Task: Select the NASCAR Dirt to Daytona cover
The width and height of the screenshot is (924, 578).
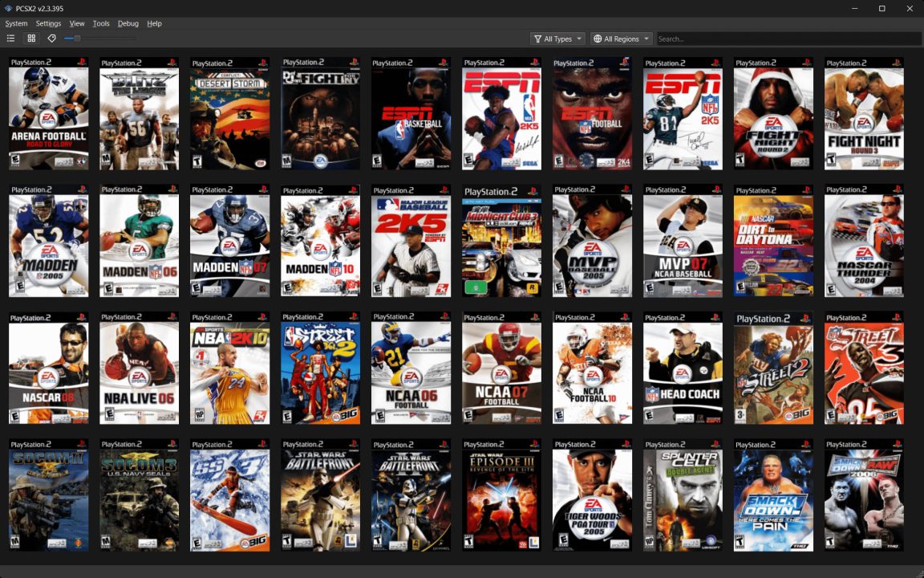Action: point(774,241)
